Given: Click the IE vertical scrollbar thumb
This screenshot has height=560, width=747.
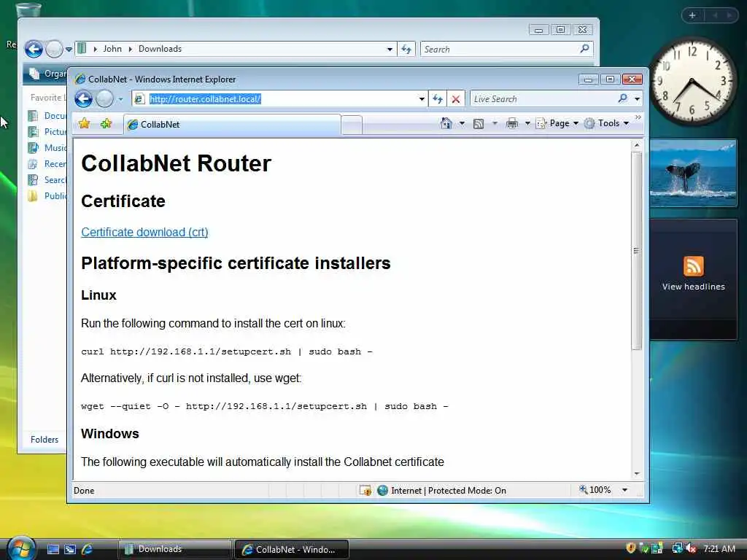Looking at the screenshot, I should [636, 251].
